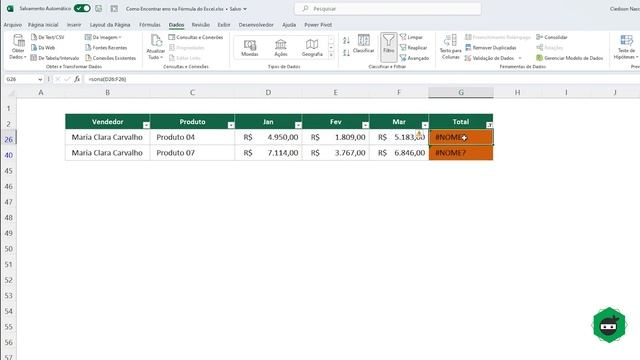The width and height of the screenshot is (640, 360).
Task: Open Jan column filter dropdown
Action: pos(298,125)
